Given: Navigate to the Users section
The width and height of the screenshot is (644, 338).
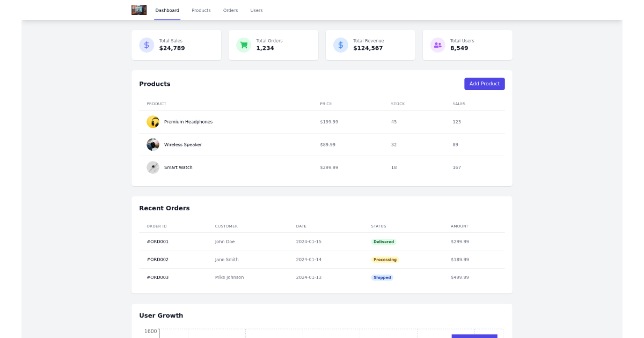Looking at the screenshot, I should (257, 10).
